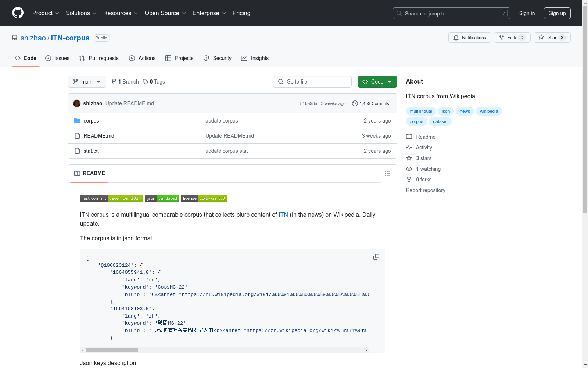The width and height of the screenshot is (588, 368).
Task: Click the Notifications bell button
Action: (x=469, y=38)
